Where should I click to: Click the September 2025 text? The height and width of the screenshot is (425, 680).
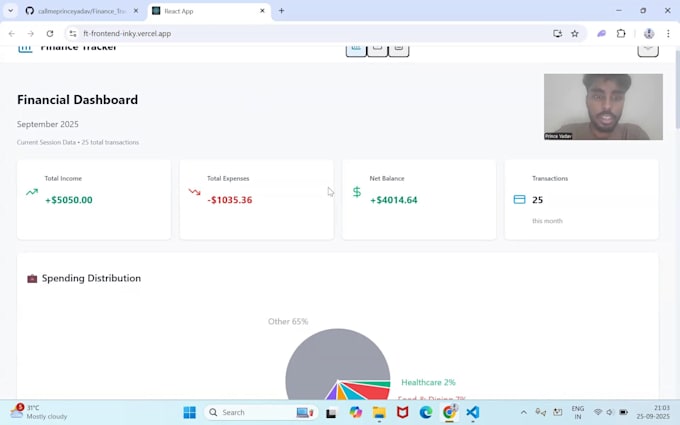coord(48,124)
